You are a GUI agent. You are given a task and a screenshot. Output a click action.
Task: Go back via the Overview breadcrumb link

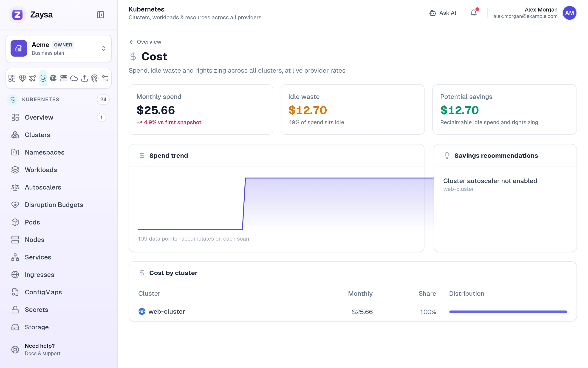coord(145,42)
